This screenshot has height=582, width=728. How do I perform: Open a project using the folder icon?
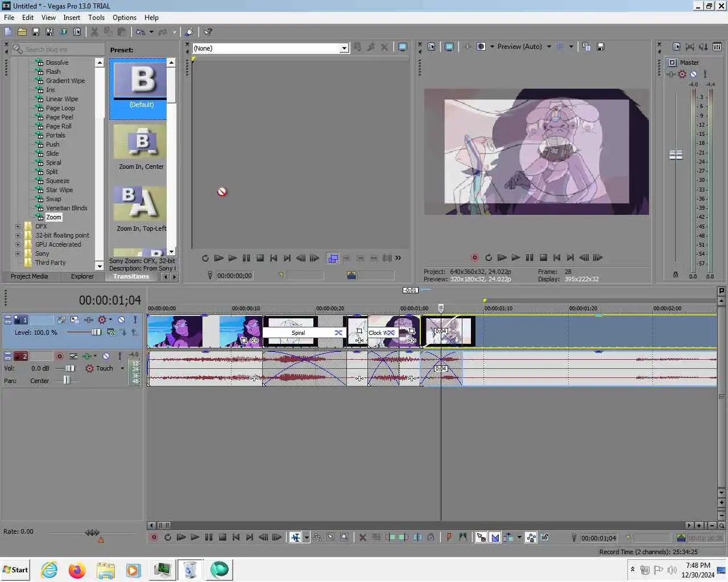pos(22,32)
